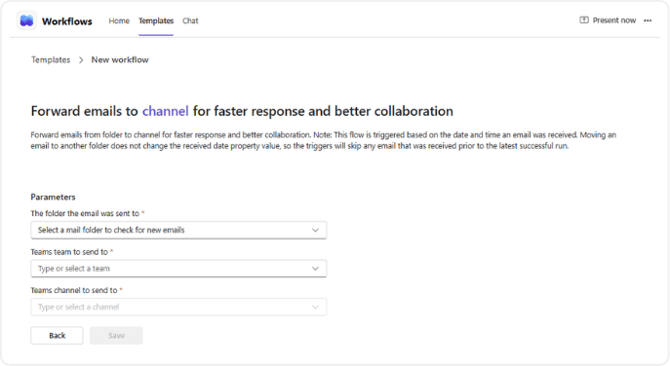Switch to the Templates tab
Image resolution: width=670 pixels, height=366 pixels.
click(156, 20)
